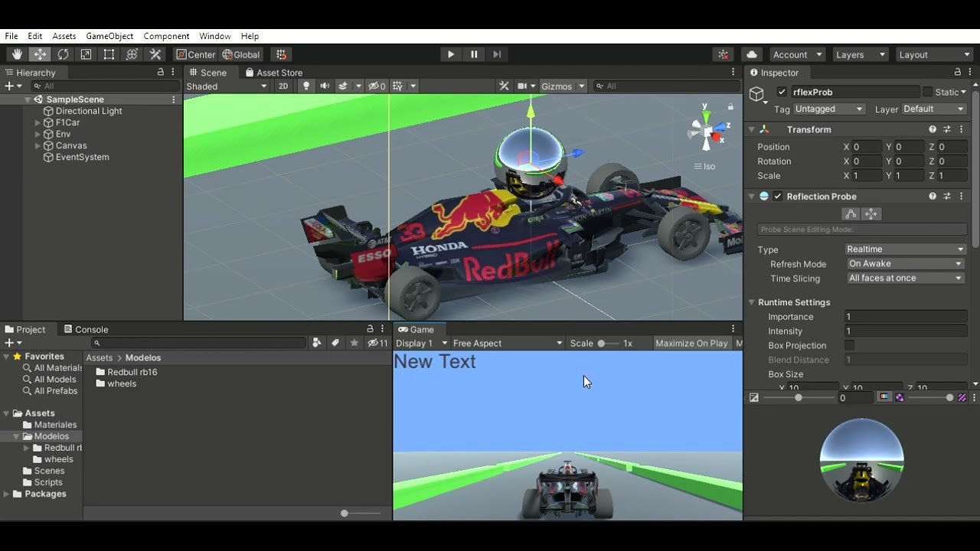This screenshot has width=980, height=551.
Task: Switch to the Console tab
Action: 85,330
